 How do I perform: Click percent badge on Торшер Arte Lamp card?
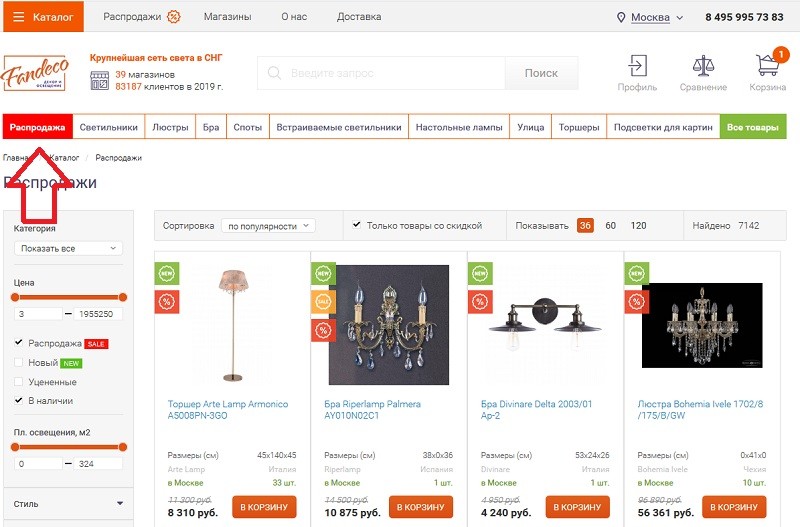click(x=167, y=302)
